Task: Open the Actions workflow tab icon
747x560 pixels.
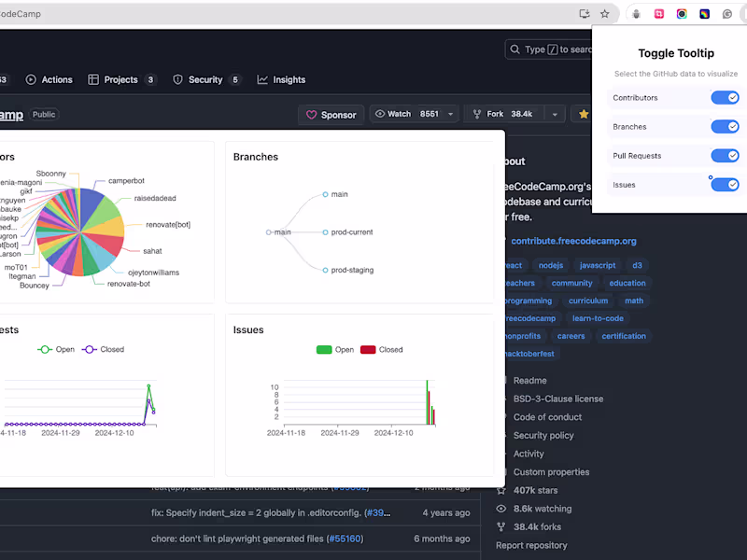Action: tap(30, 79)
